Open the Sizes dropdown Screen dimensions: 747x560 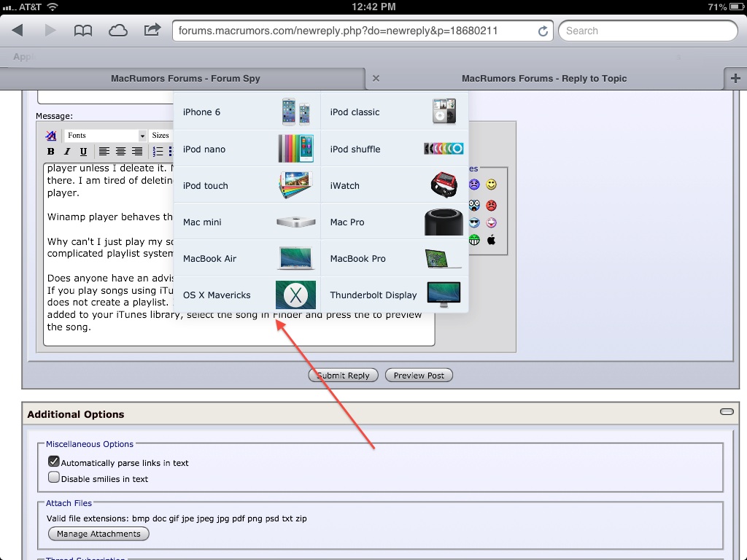point(161,135)
